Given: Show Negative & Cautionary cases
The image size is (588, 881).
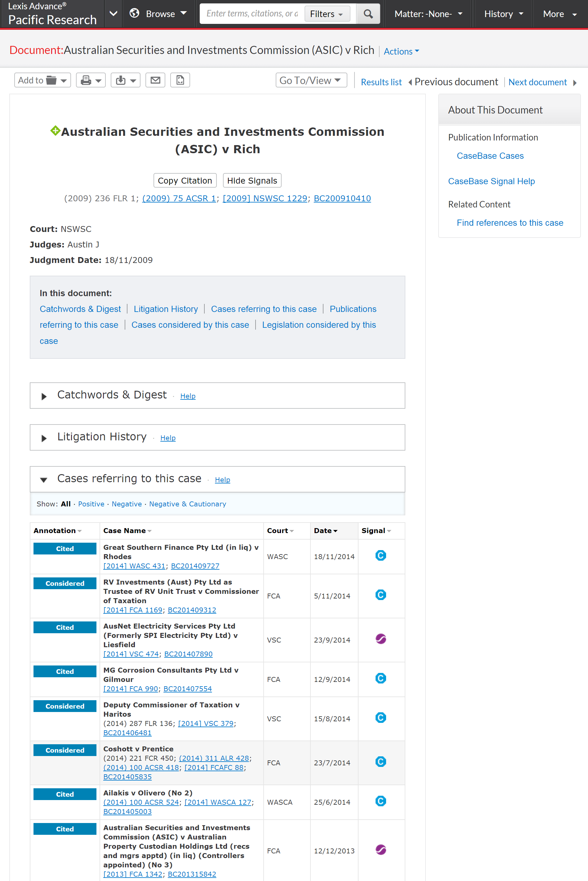Looking at the screenshot, I should [x=188, y=504].
